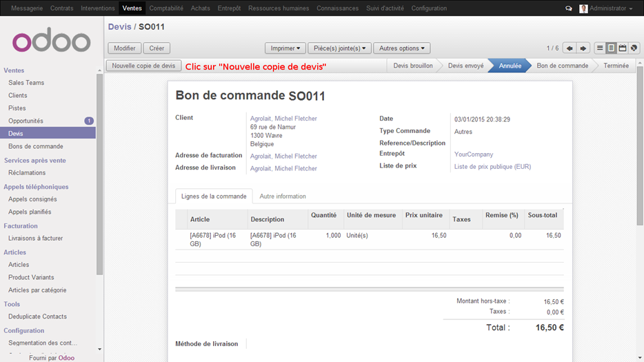The height and width of the screenshot is (362, 644).
Task: Go to previous record arrow
Action: (570, 48)
